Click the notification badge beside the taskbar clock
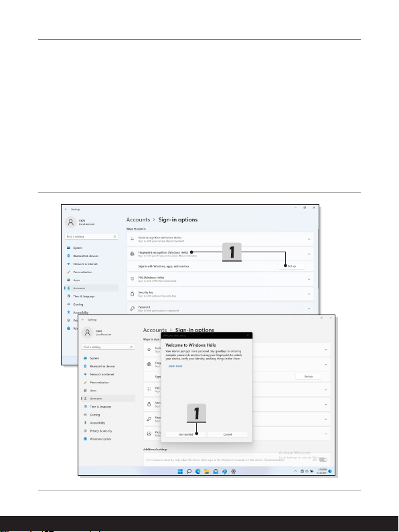This screenshot has width=399, height=532. pos(330,471)
